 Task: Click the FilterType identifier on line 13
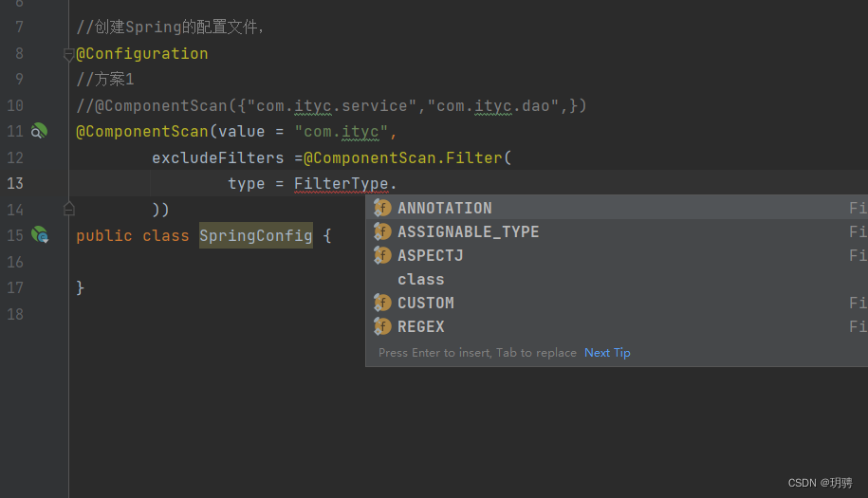[x=341, y=184]
